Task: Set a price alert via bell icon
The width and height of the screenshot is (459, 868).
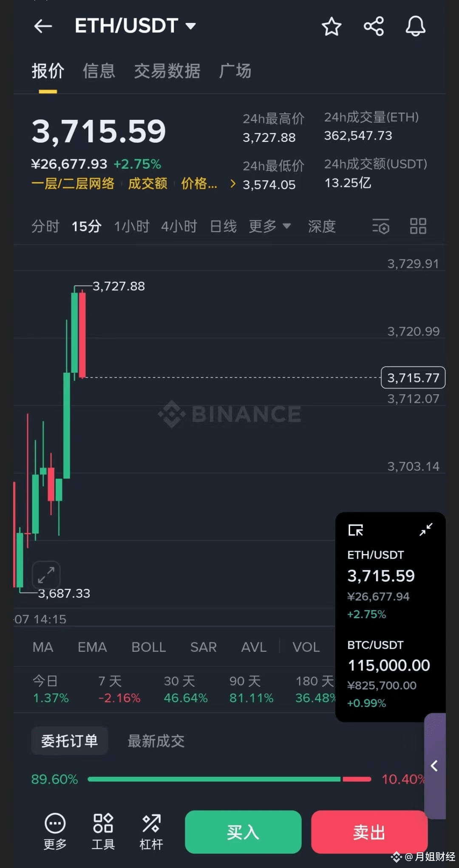Action: [415, 26]
